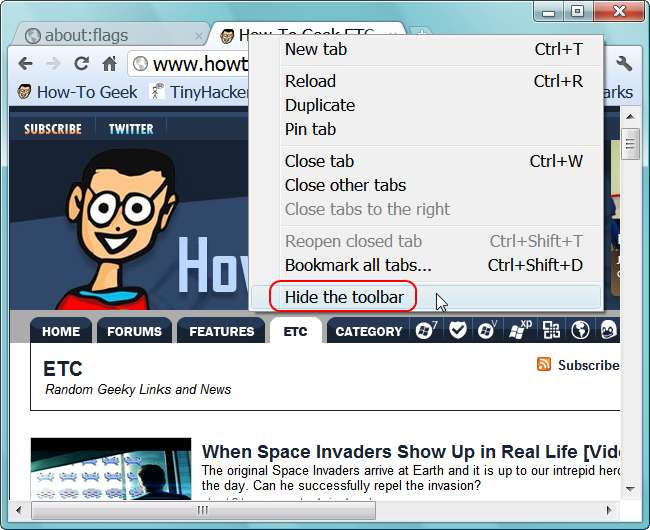
Task: Choose New tab in context menu
Action: point(426,49)
